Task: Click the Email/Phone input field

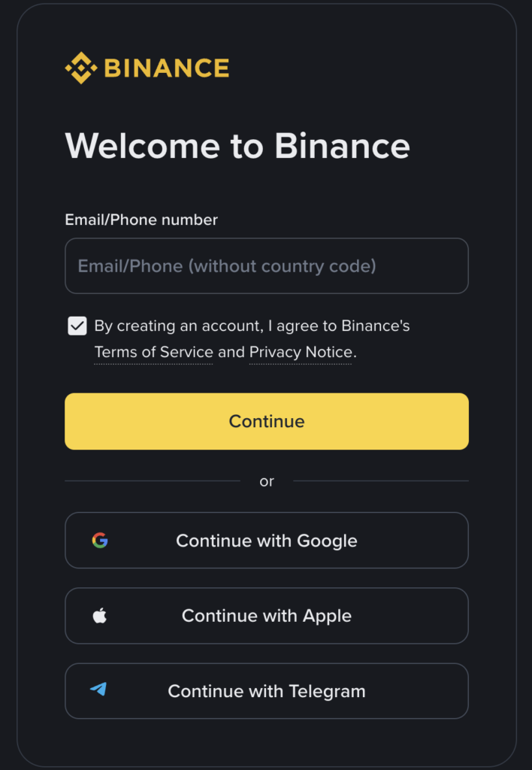Action: [267, 266]
